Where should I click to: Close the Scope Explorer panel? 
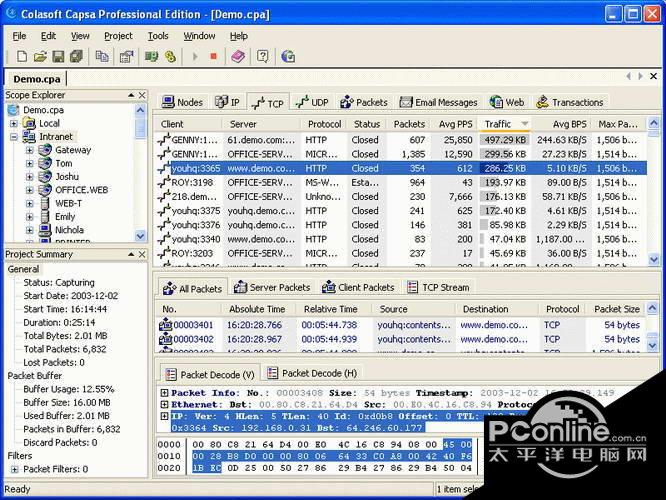click(142, 95)
